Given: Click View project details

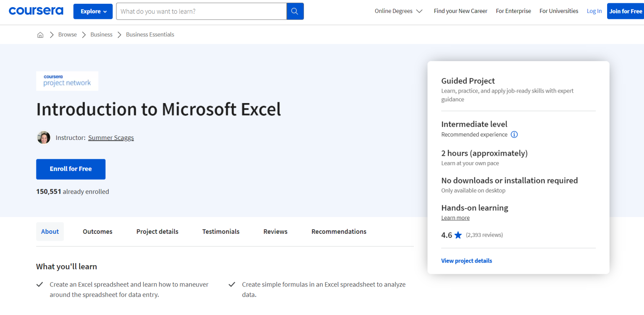Looking at the screenshot, I should [466, 261].
